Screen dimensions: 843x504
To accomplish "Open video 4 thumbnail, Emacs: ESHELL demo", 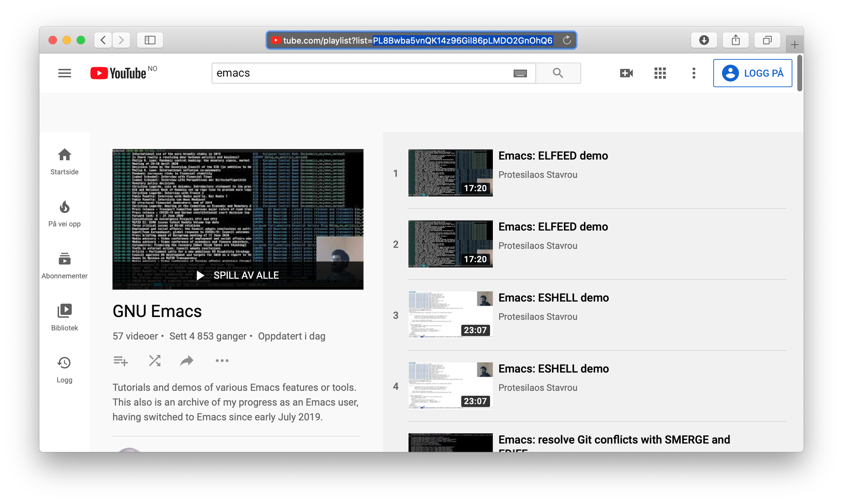I will [x=450, y=386].
